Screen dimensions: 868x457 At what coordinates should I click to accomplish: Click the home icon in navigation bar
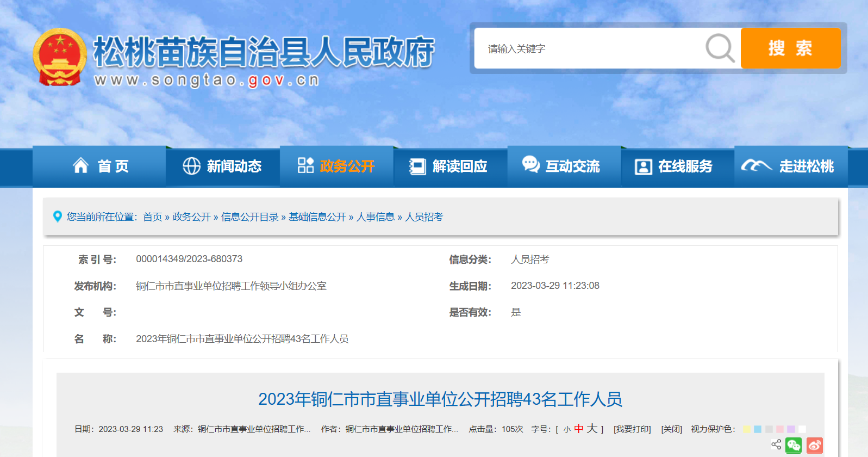(81, 165)
